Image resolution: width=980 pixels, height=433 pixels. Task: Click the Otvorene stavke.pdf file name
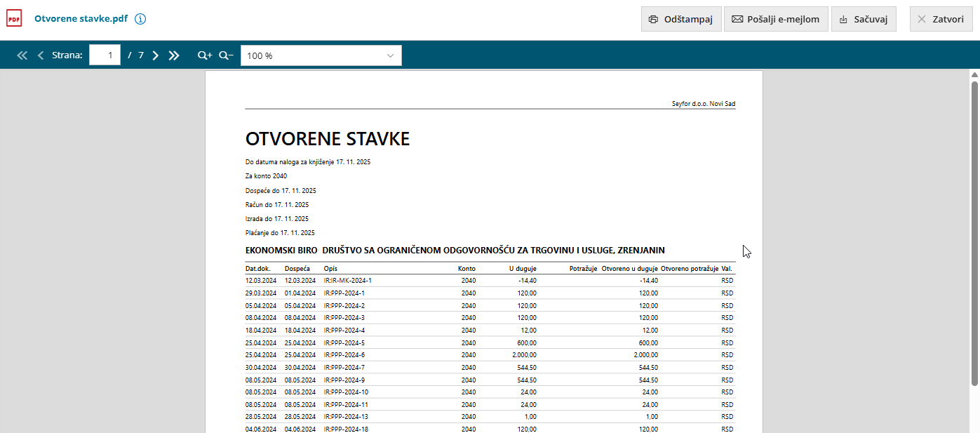[81, 19]
